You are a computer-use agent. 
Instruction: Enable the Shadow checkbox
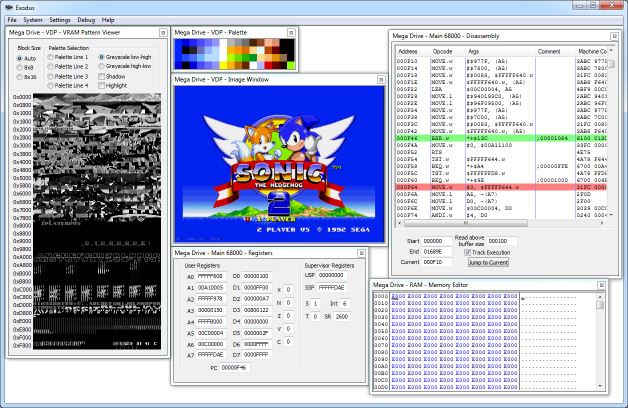click(x=112, y=76)
